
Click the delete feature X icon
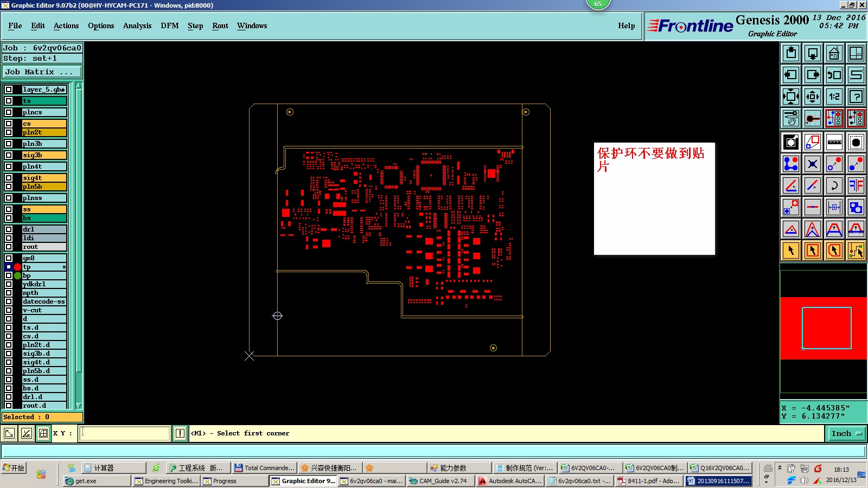point(813,164)
